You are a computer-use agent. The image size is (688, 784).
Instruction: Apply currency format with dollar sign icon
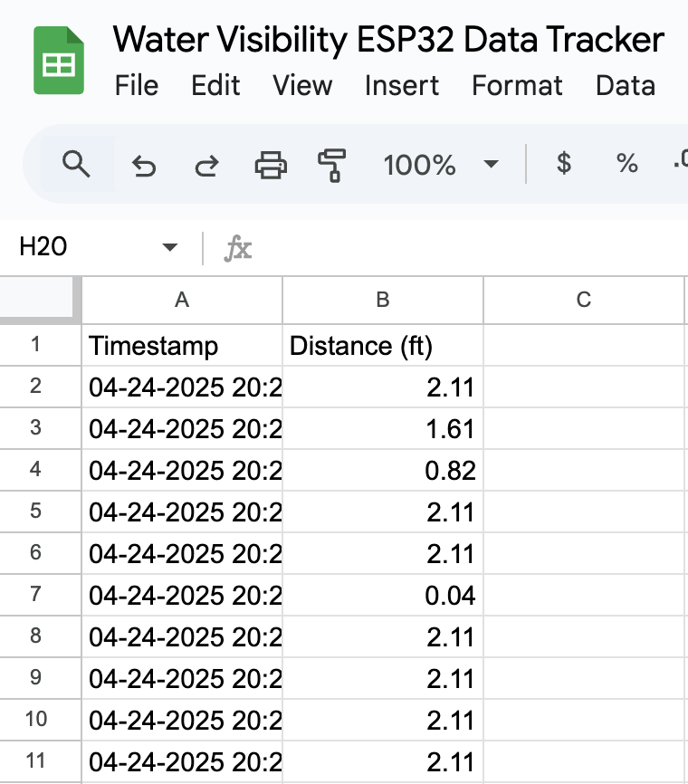563,165
